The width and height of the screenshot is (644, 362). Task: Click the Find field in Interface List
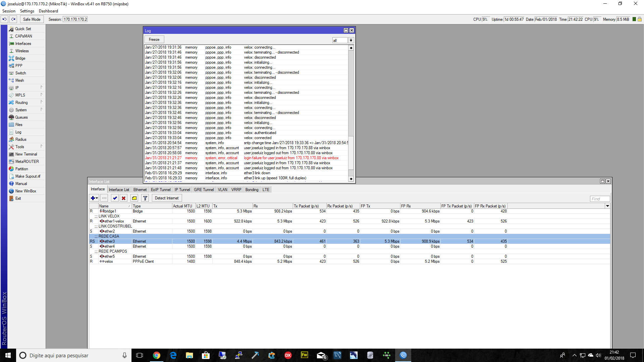pos(599,199)
